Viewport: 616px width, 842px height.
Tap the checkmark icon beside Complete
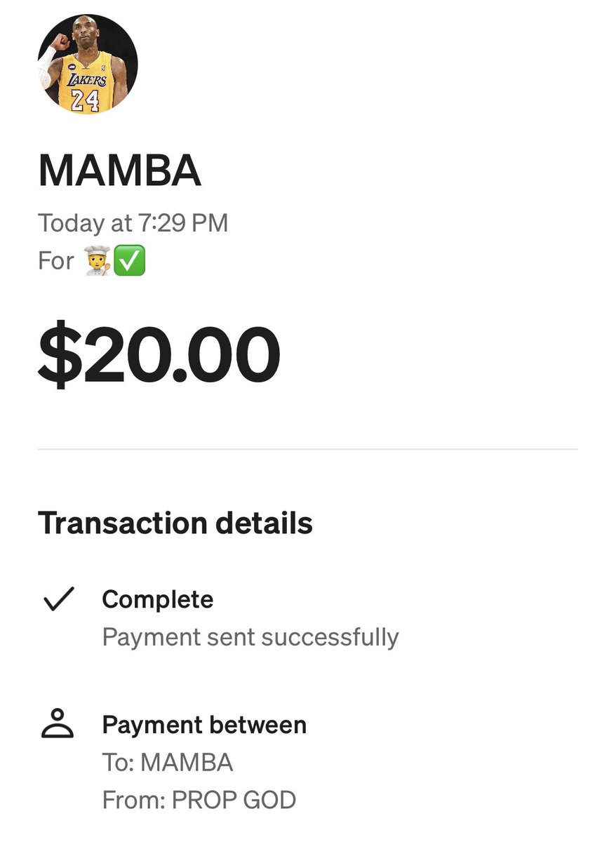(x=59, y=601)
